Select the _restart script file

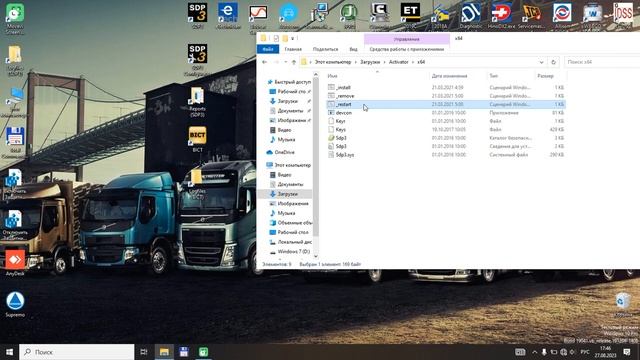tap(446, 104)
